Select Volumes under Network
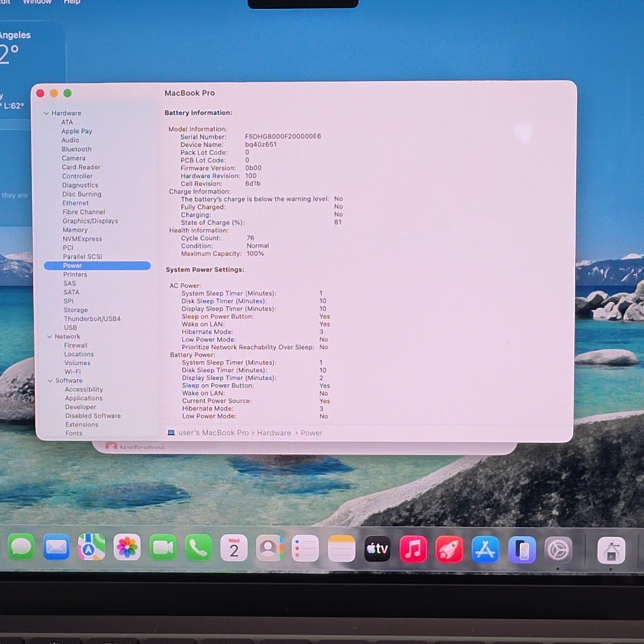The image size is (644, 644). 77,363
